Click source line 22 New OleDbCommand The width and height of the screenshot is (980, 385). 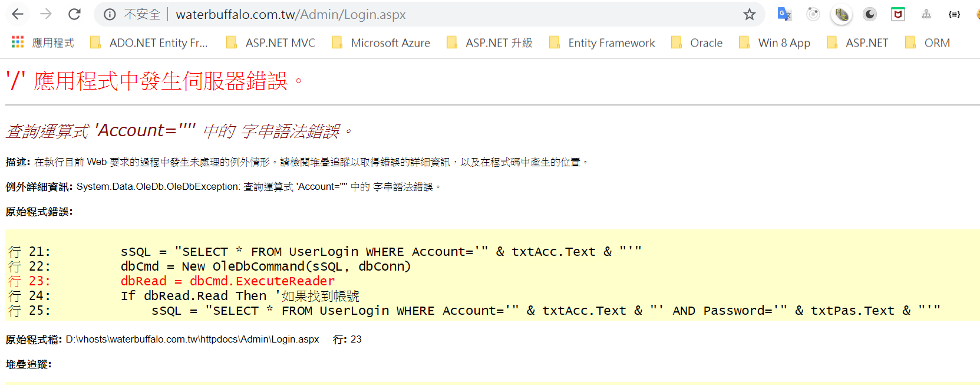coord(266,266)
